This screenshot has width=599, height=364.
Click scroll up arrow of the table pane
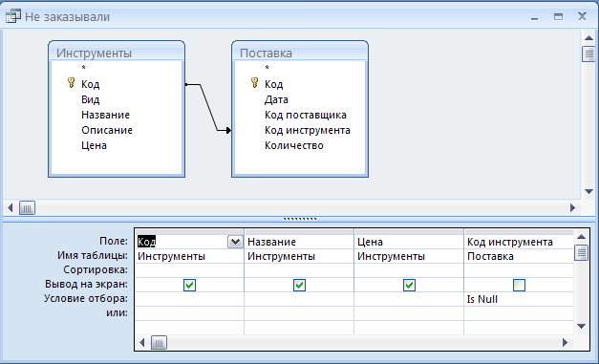[x=588, y=38]
